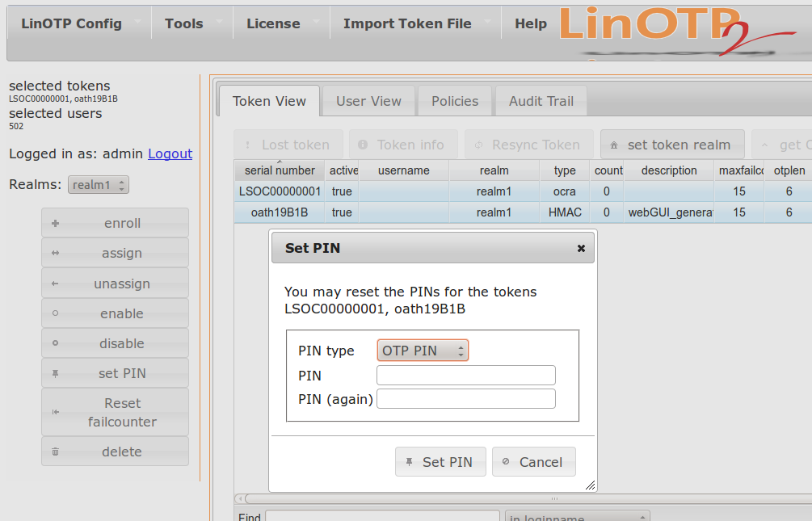Close the Set PIN dialog with X
The image size is (812, 521).
coord(581,249)
